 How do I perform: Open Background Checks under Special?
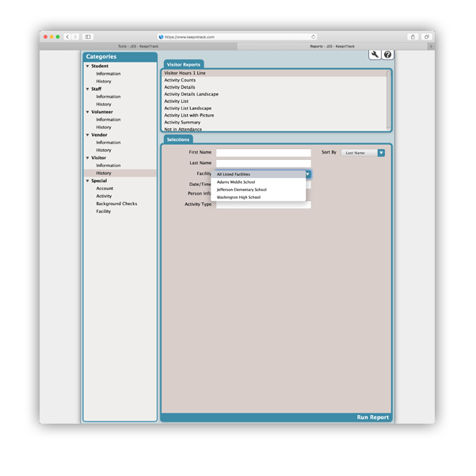click(116, 204)
